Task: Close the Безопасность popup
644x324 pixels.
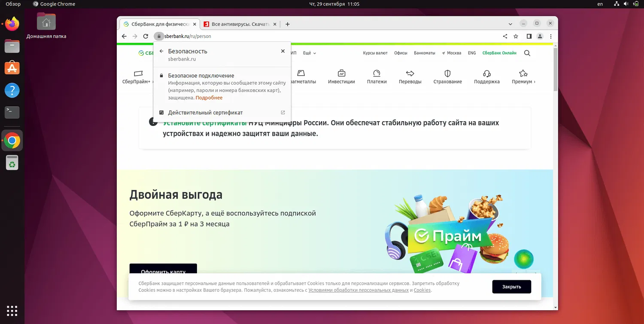Action: 283,51
